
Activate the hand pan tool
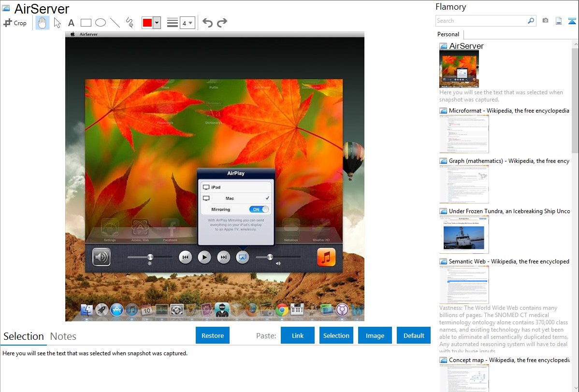(x=43, y=23)
